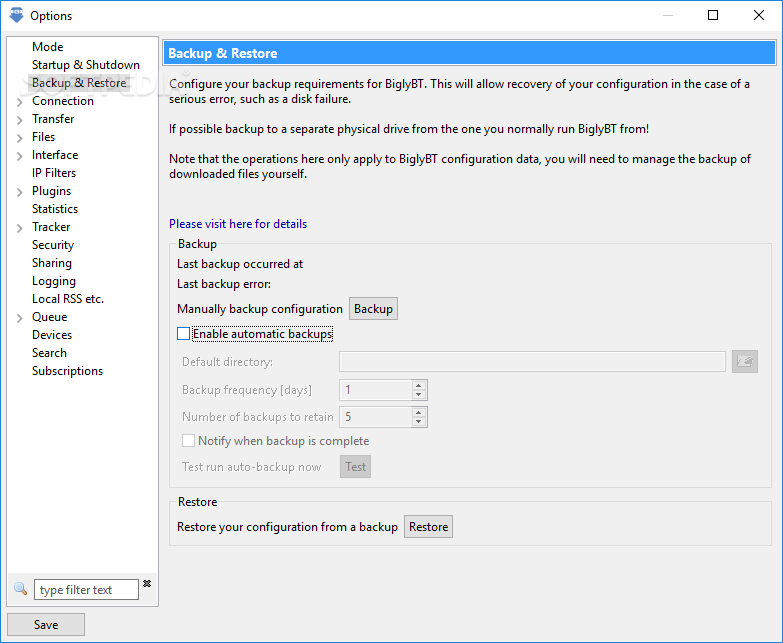Open the Connection options page
Viewport: 783px width, 643px height.
63,101
